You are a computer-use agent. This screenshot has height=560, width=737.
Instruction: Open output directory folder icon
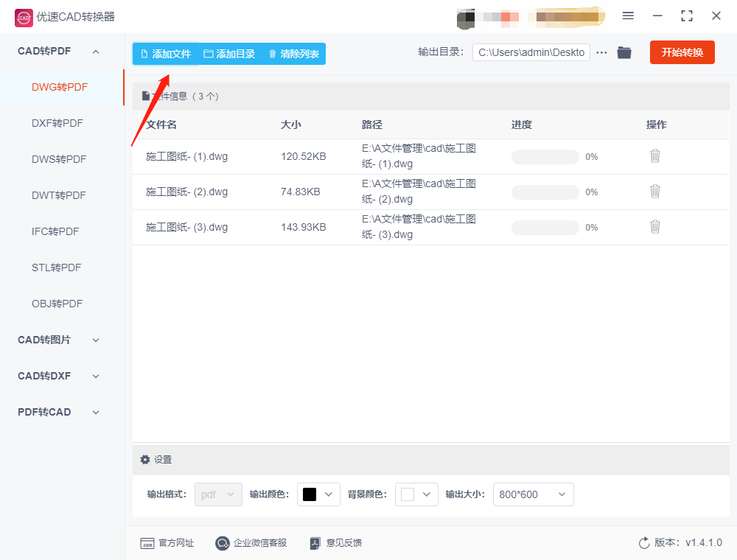[x=624, y=52]
